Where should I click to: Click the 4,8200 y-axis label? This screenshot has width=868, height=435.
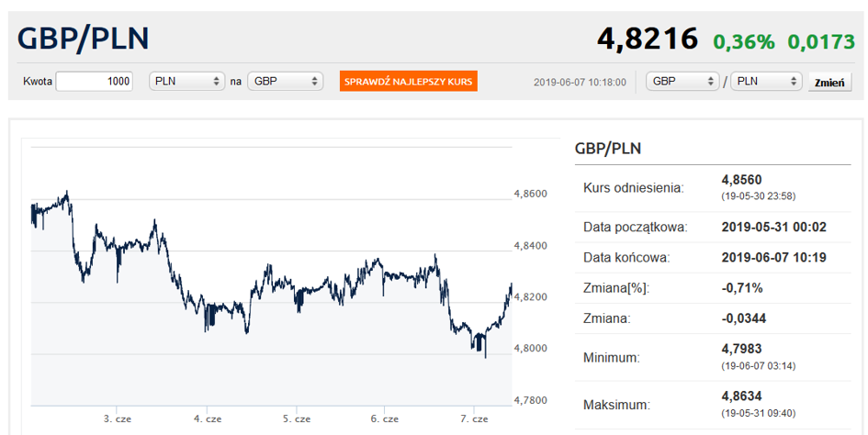point(530,297)
